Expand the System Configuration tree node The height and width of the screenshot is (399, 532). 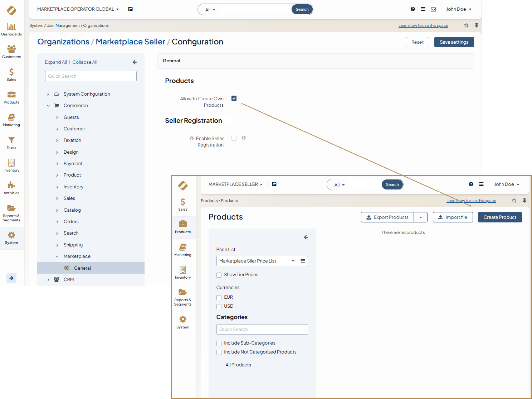pos(48,94)
